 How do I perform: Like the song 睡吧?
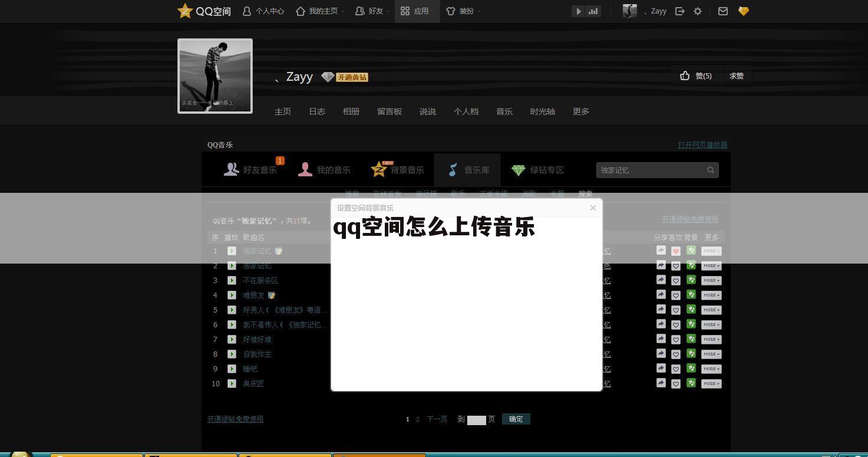pos(676,369)
